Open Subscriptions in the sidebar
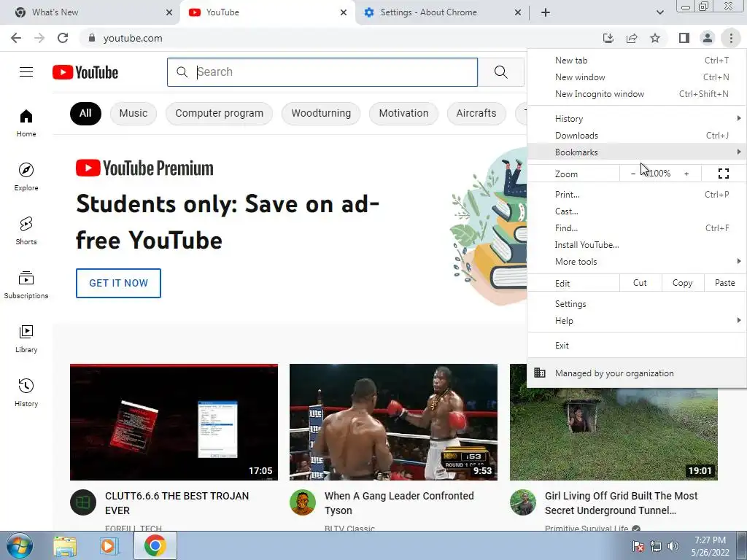This screenshot has width=747, height=560. [26, 284]
